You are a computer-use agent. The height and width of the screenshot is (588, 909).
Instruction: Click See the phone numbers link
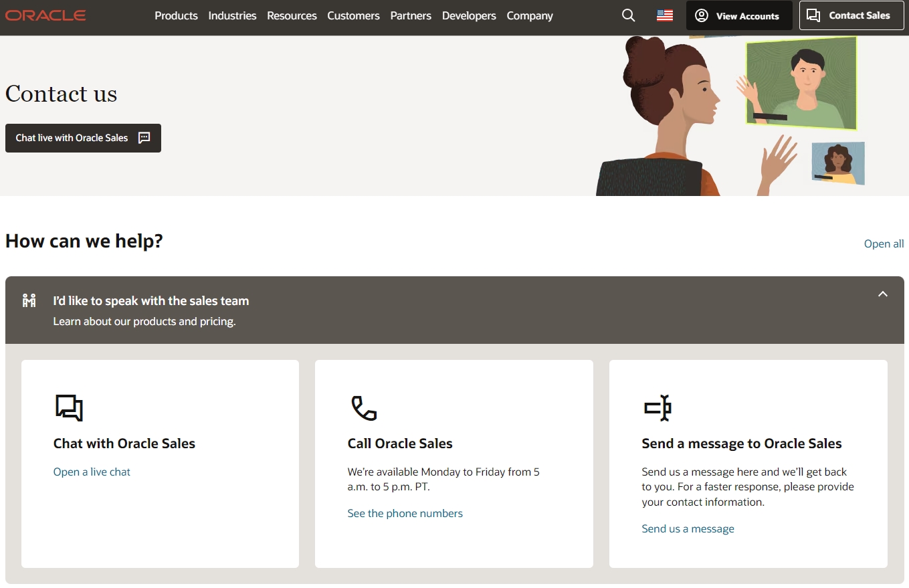click(x=405, y=513)
